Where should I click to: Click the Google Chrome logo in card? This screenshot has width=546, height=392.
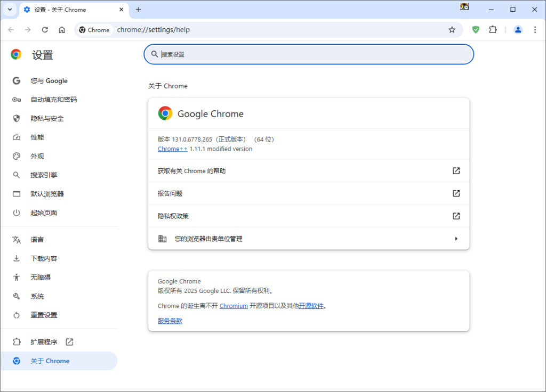coord(165,113)
